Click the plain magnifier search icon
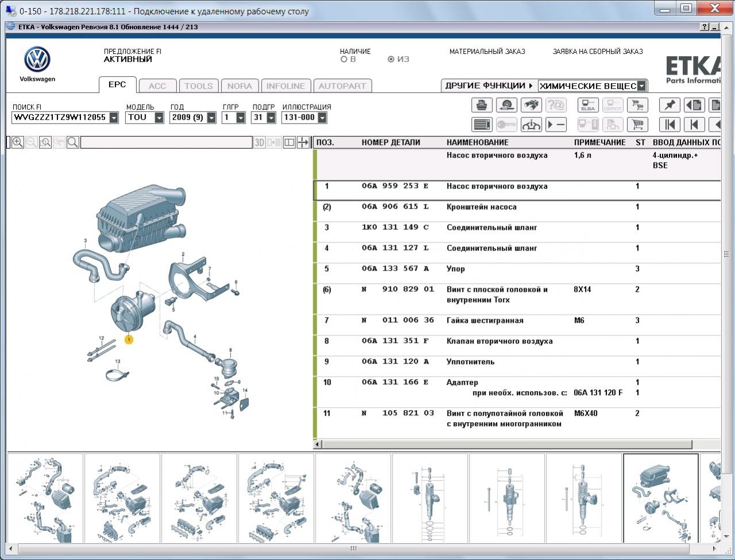Viewport: 735px width, 560px height. pyautogui.click(x=73, y=142)
